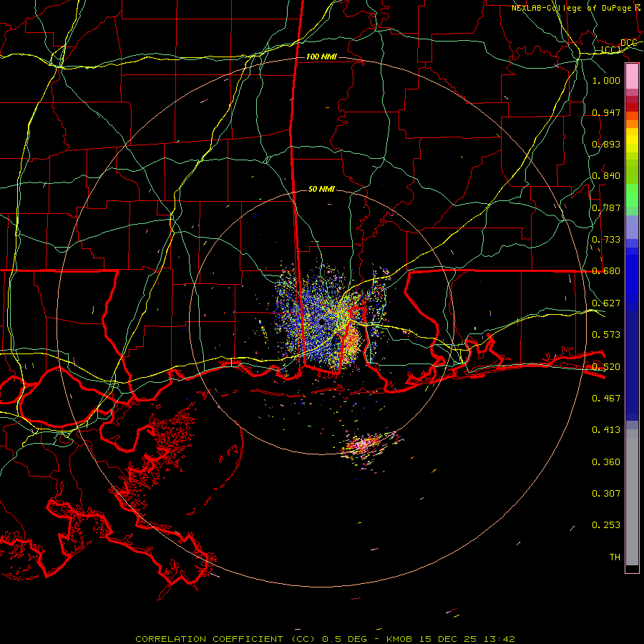Click the 0.733 scale value
This screenshot has width=644, height=644.
[606, 239]
